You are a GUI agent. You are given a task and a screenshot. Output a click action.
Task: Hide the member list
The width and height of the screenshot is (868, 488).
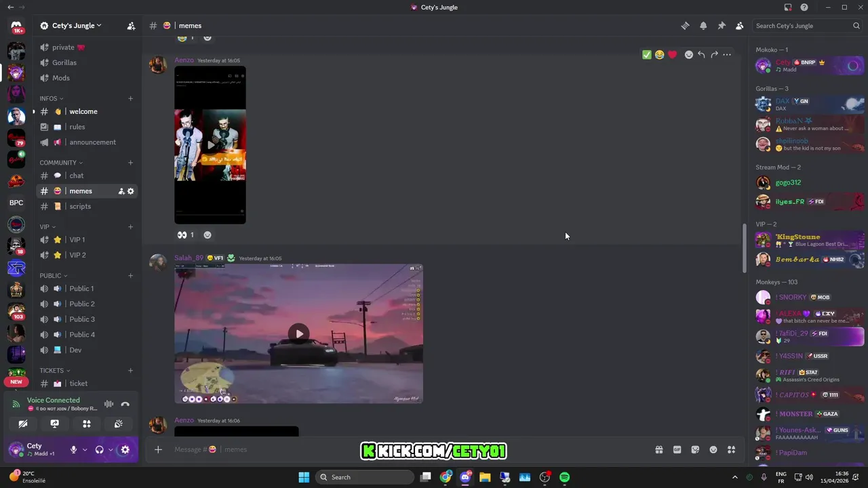pos(740,26)
